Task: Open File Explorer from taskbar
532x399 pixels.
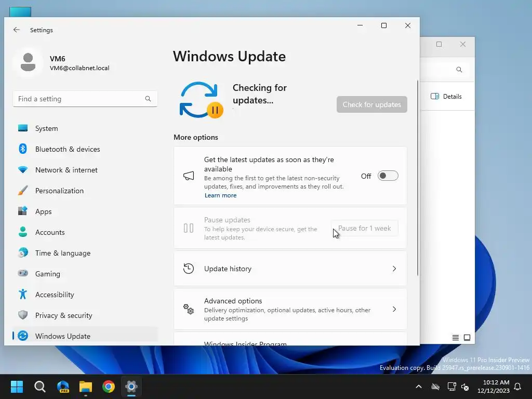Action: pyautogui.click(x=86, y=387)
